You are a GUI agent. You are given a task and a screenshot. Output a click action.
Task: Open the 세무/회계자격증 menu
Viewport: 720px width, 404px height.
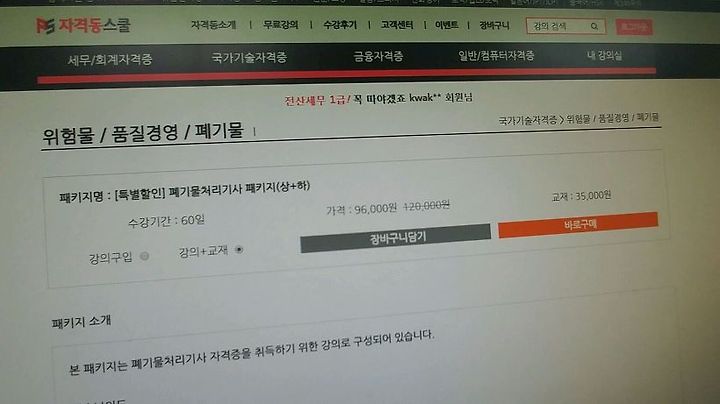(x=110, y=60)
